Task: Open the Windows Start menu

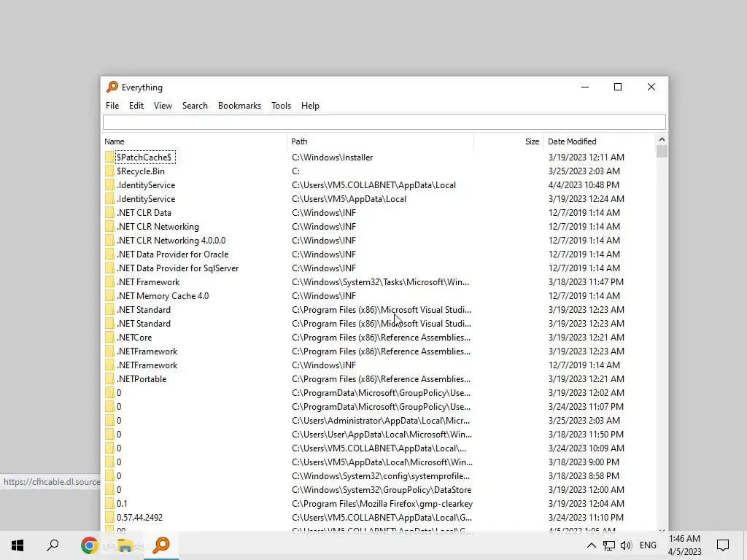Action: pos(18,545)
